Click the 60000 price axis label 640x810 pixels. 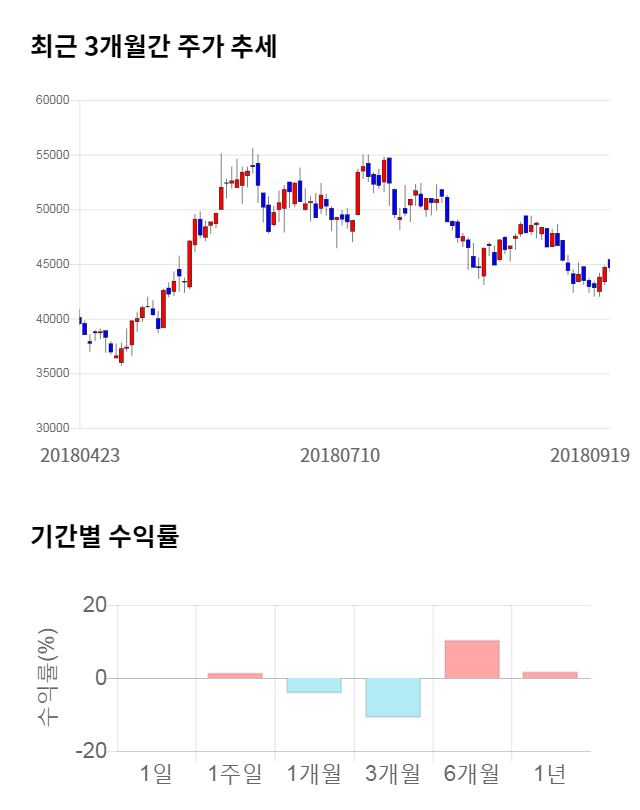(51, 100)
